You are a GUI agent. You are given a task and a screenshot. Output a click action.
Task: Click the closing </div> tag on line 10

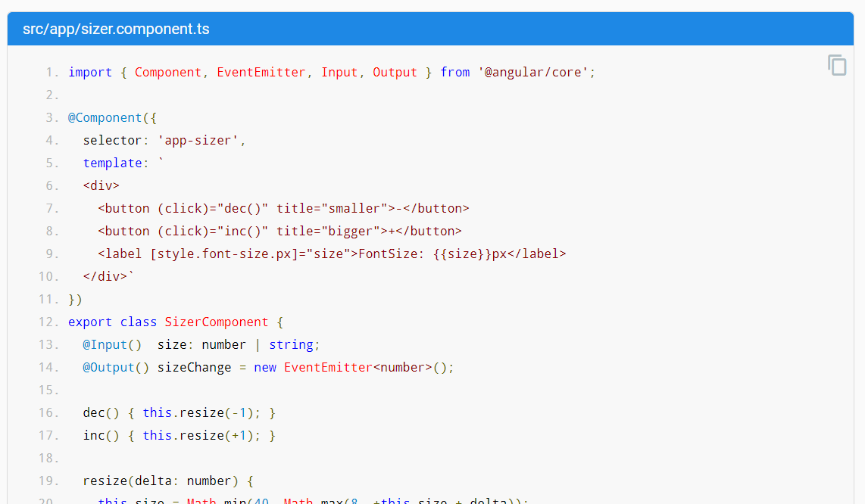[x=105, y=276]
